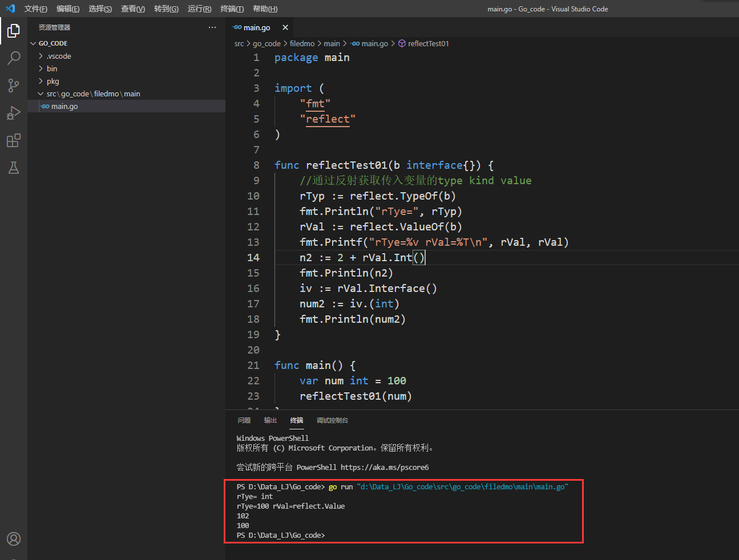Viewport: 739px width, 560px height.
Task: Open the 运行(R) menu
Action: point(199,9)
